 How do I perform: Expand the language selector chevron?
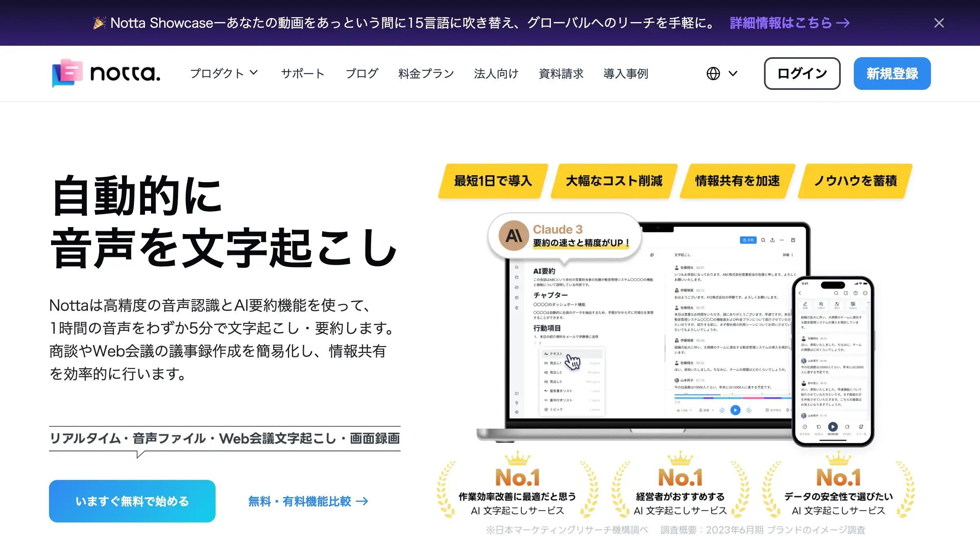point(733,74)
